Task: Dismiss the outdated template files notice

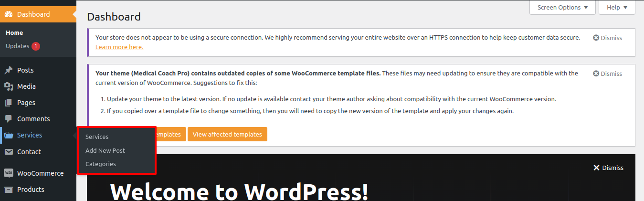Action: pyautogui.click(x=607, y=74)
